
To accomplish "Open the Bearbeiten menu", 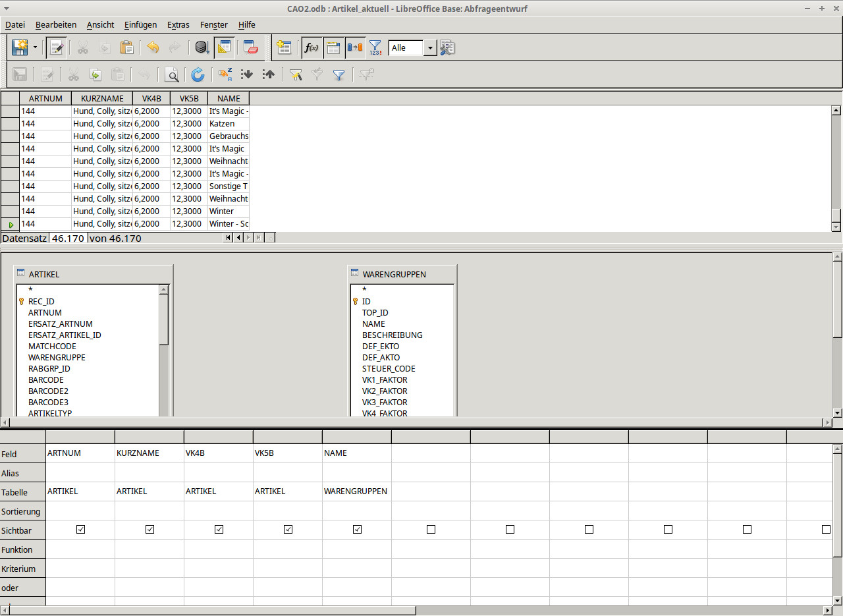I will click(56, 24).
